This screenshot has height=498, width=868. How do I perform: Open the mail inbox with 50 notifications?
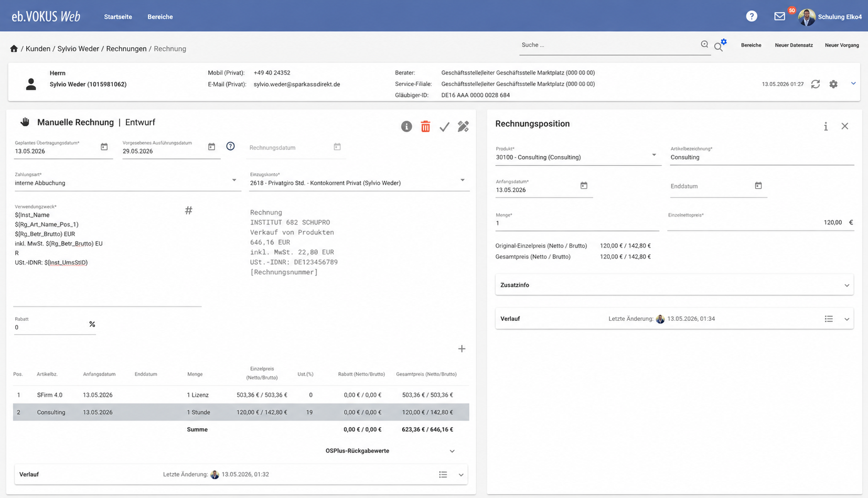point(780,16)
